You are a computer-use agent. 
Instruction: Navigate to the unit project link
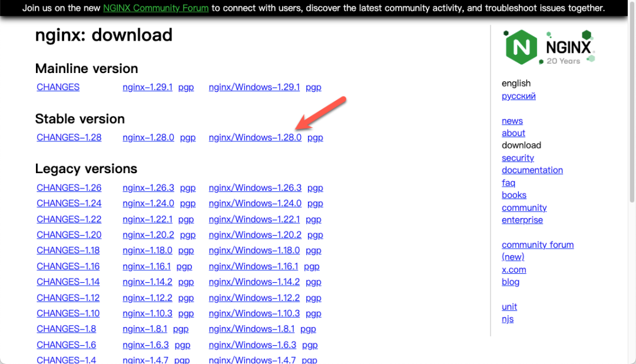click(509, 307)
